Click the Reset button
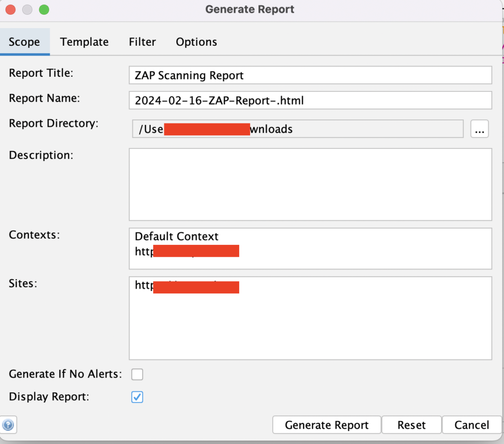Image resolution: width=504 pixels, height=444 pixels. tap(411, 425)
